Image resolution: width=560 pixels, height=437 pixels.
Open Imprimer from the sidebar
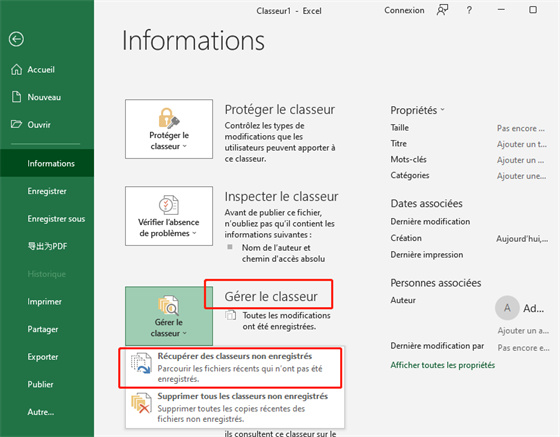click(47, 301)
